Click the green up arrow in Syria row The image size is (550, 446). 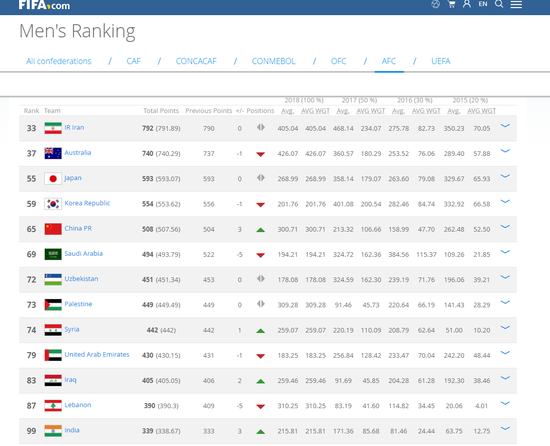pos(260,331)
